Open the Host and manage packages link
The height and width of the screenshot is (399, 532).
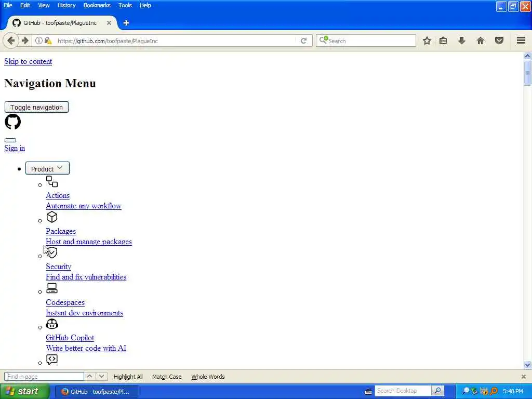pos(88,242)
